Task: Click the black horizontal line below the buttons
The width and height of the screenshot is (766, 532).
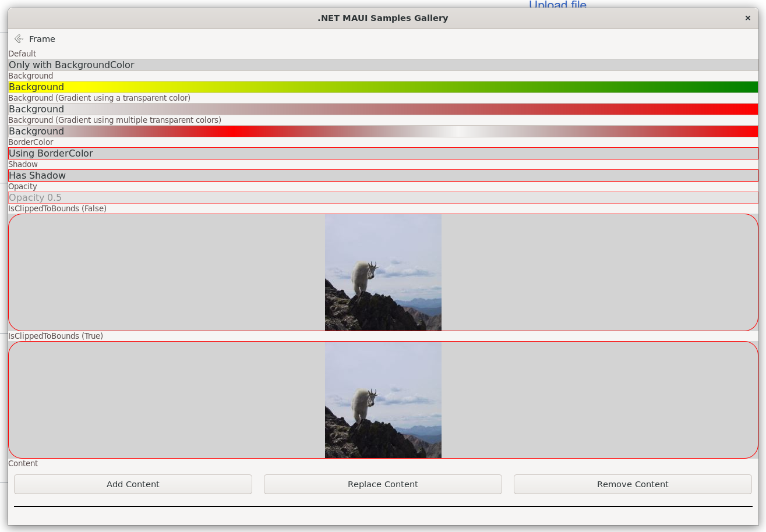Action: (x=383, y=506)
